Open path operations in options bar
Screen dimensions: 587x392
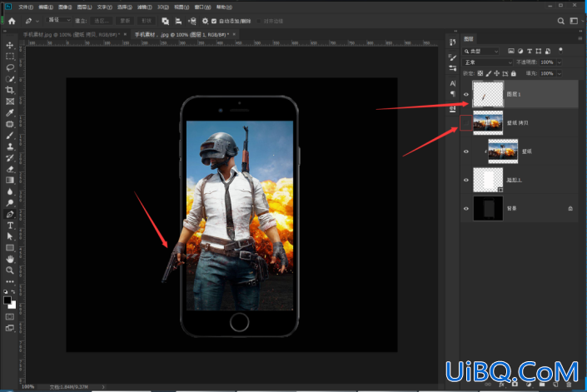165,21
